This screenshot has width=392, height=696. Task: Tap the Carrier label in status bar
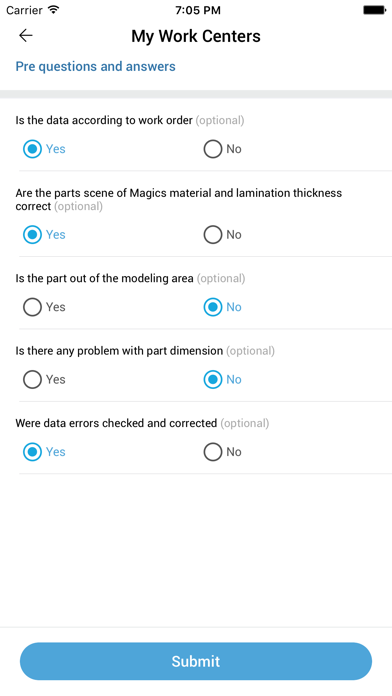(x=24, y=10)
